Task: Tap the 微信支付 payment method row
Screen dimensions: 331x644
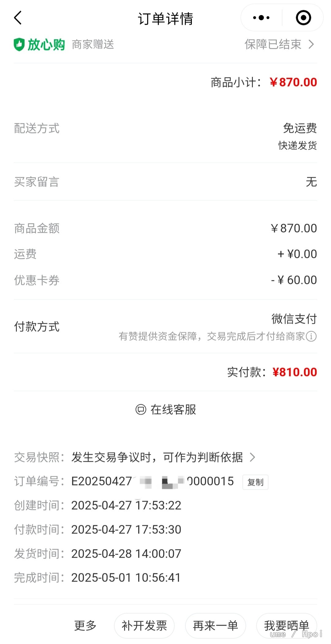Action: [x=294, y=319]
